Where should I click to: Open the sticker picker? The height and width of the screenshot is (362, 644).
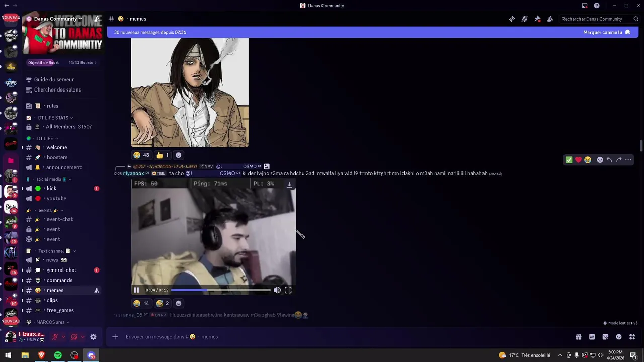605,337
